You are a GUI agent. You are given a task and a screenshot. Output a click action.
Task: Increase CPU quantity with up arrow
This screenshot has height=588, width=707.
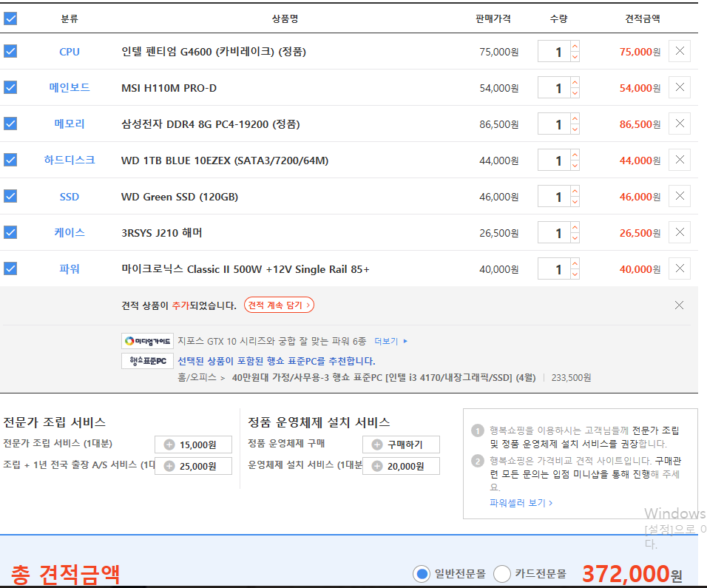click(575, 46)
